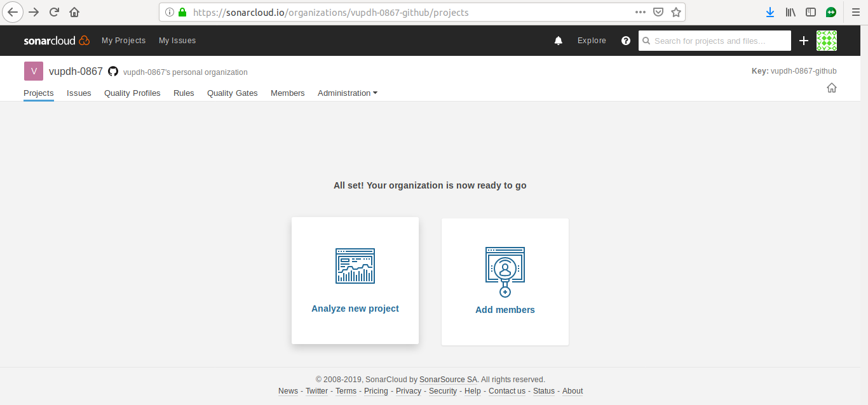
Task: Click the vupdh-0867's personal organization text
Action: tap(186, 72)
